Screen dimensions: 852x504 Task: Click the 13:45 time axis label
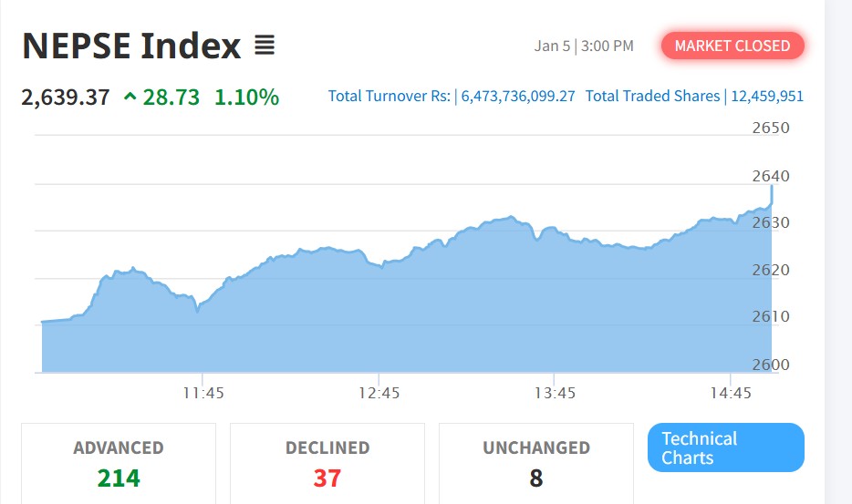pyautogui.click(x=555, y=393)
